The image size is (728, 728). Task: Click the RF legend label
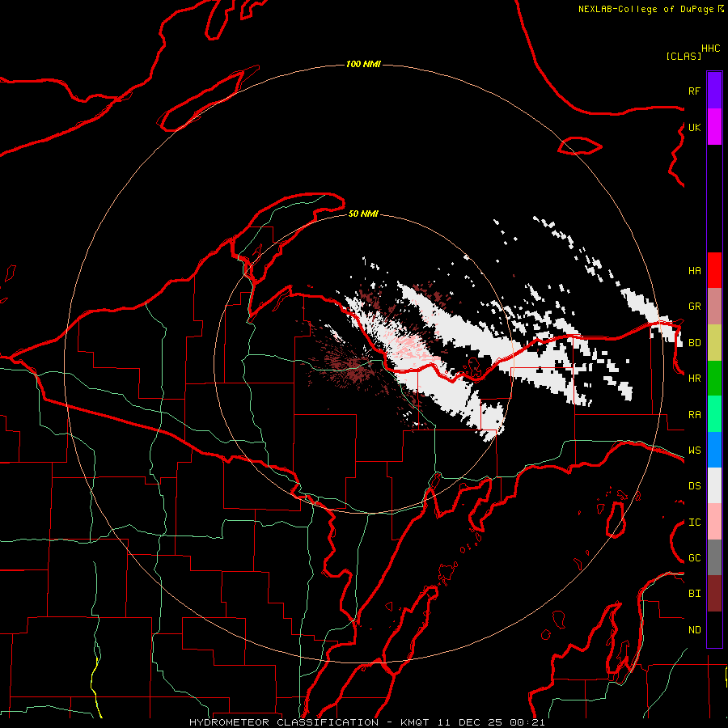[695, 91]
